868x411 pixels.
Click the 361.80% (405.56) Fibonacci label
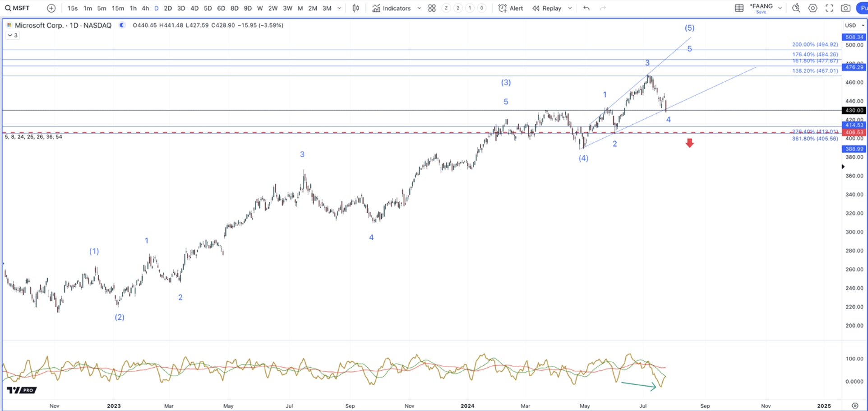tap(815, 139)
